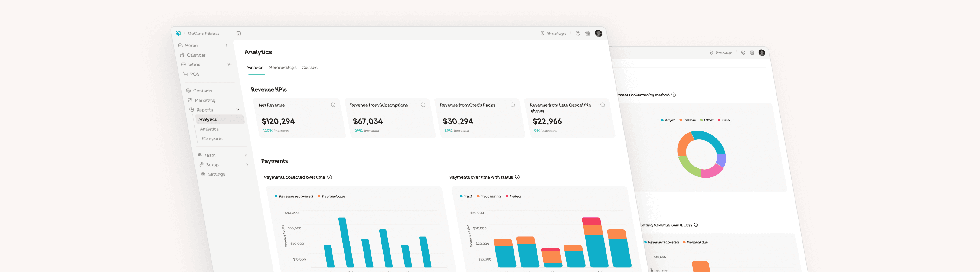Open All reports in sidebar
Image resolution: width=980 pixels, height=272 pixels.
click(212, 139)
